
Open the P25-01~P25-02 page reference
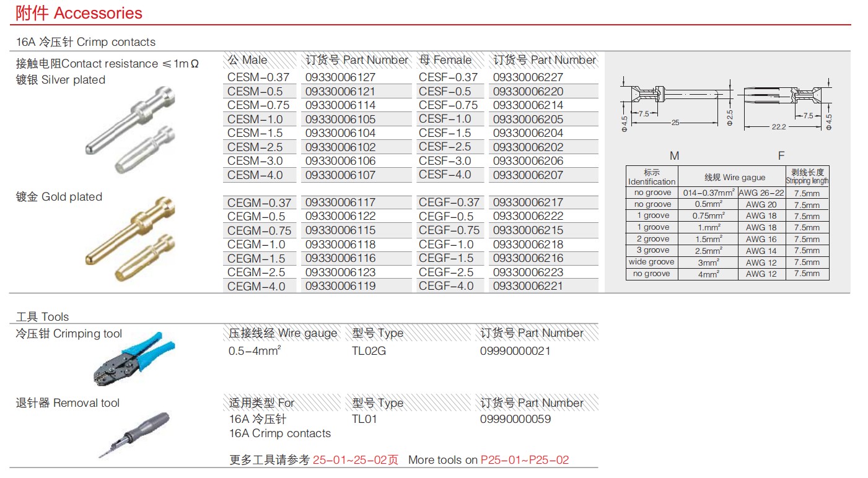[525, 460]
